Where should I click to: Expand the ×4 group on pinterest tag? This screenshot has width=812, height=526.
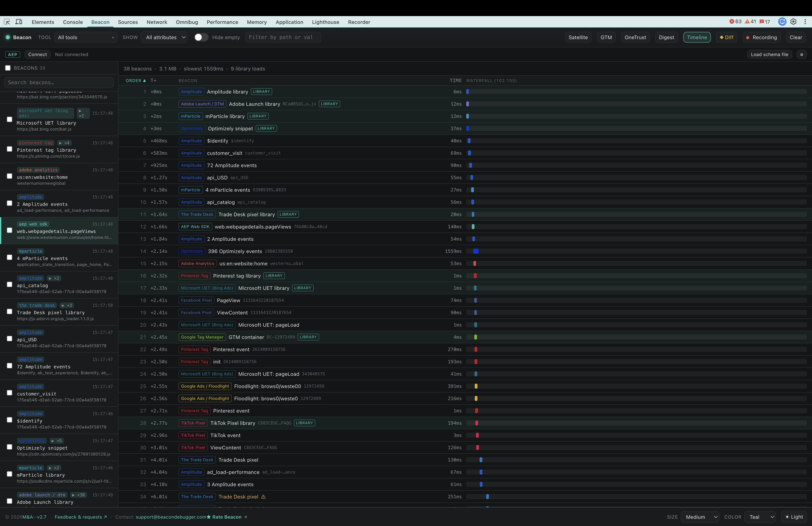pyautogui.click(x=64, y=143)
